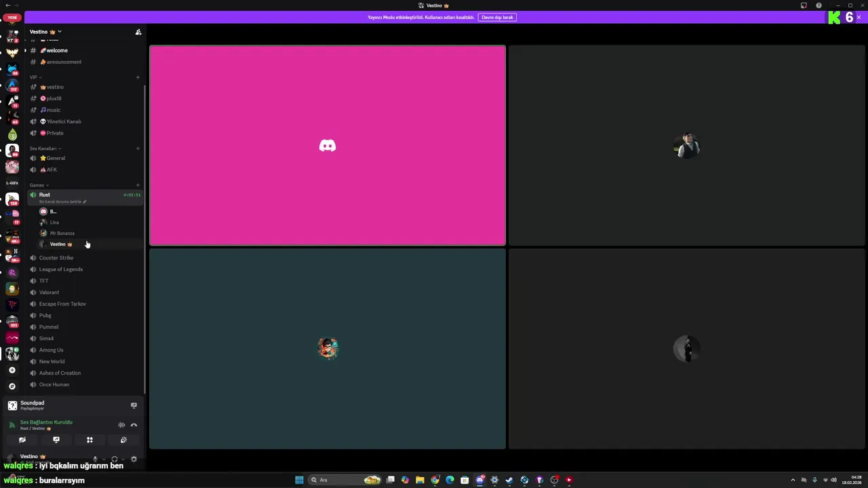The height and width of the screenshot is (488, 868).
Task: Join the League of Legends voice channel
Action: click(x=85, y=269)
